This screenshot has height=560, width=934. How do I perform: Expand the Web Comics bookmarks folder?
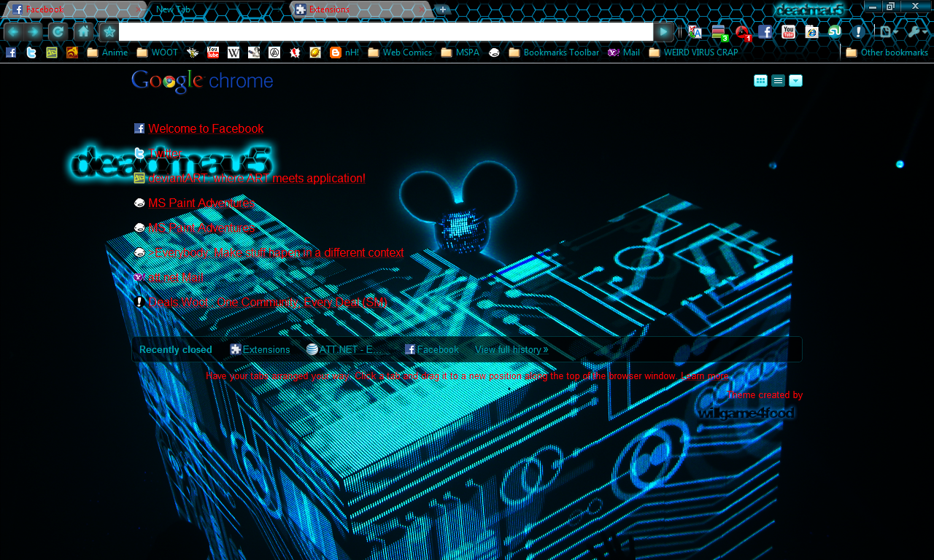point(400,52)
